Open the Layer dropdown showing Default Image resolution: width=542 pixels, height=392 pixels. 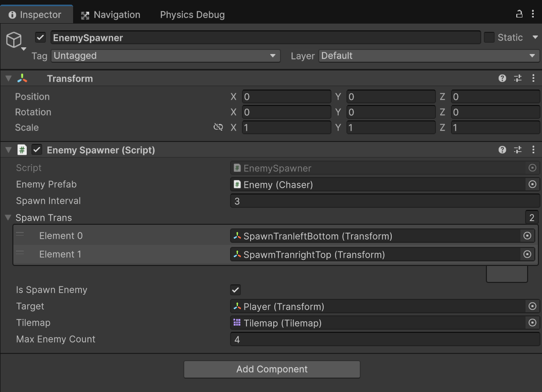[429, 56]
